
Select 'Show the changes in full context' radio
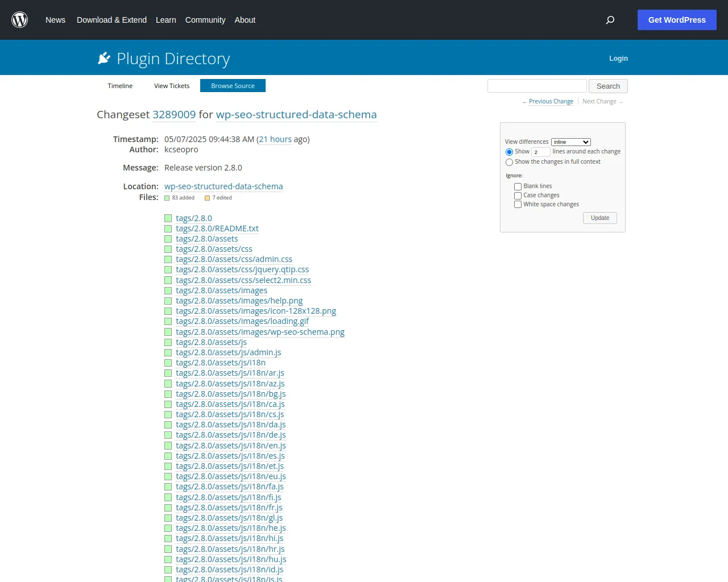click(509, 162)
